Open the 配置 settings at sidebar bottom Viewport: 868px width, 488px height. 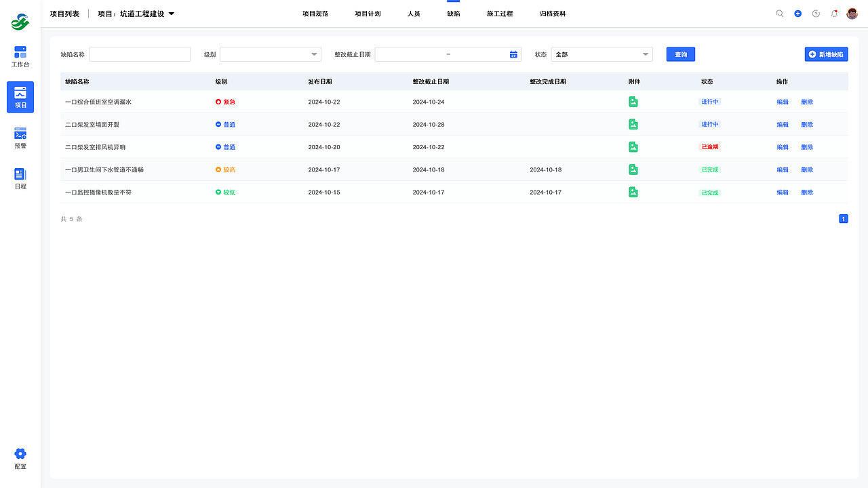20,457
